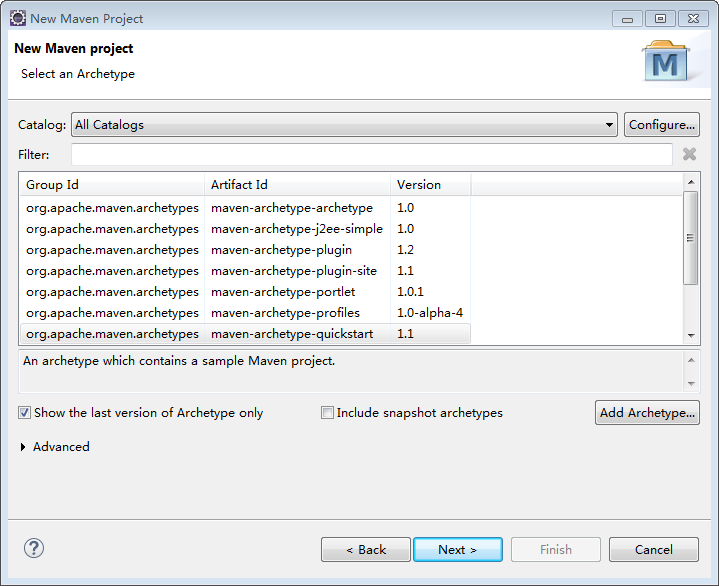Screen dimensions: 719x586
Task: Select maven-archetype-quickstart row
Action: point(245,334)
